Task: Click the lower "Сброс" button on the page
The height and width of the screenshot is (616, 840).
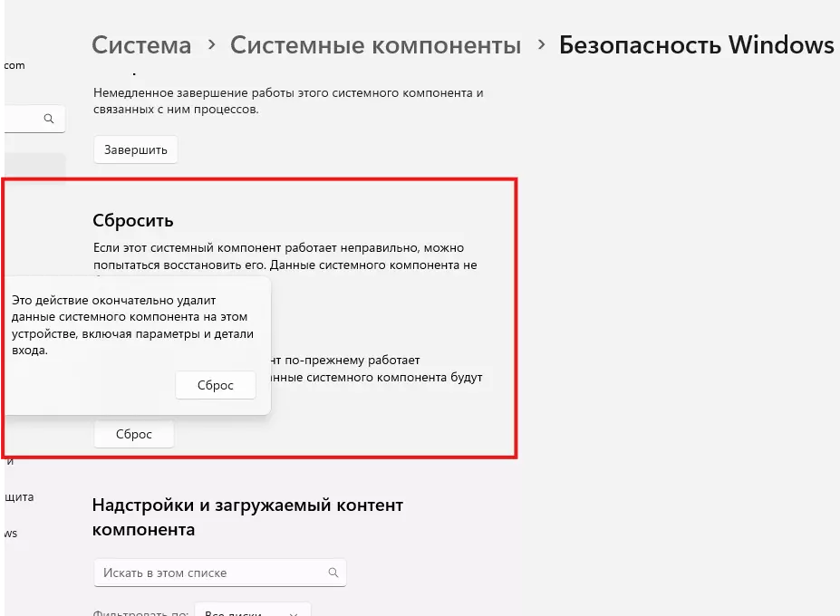Action: pyautogui.click(x=133, y=434)
